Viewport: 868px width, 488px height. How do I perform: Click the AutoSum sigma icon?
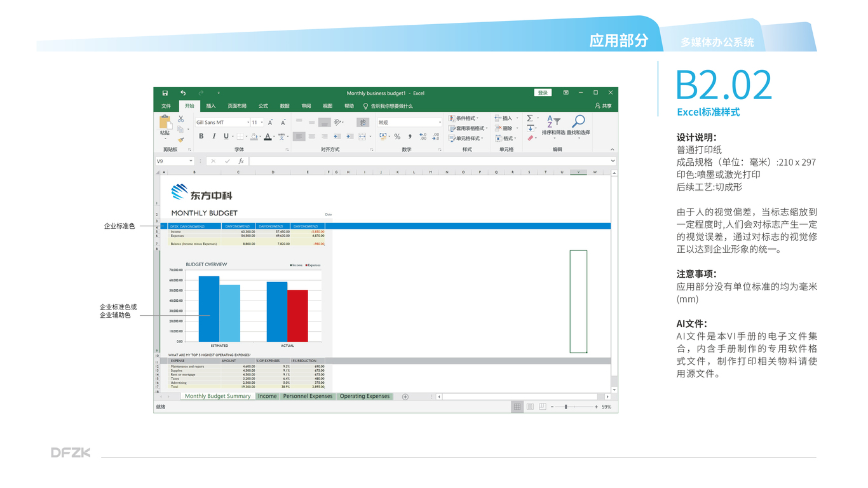coord(530,118)
